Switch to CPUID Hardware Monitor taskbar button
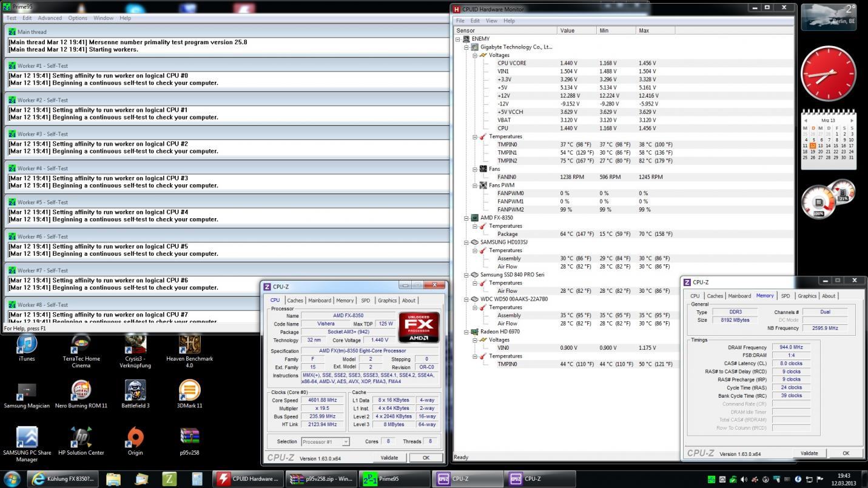Image resolution: width=868 pixels, height=488 pixels. 249,479
